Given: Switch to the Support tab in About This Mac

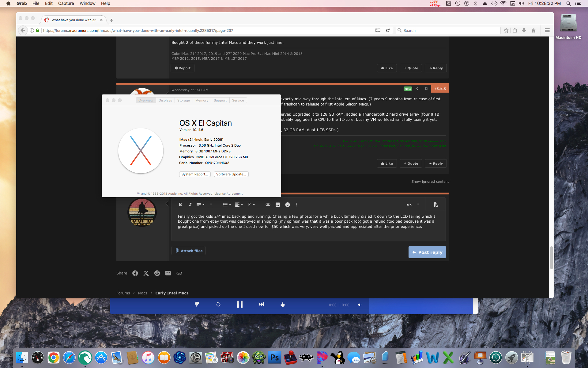Looking at the screenshot, I should (220, 100).
